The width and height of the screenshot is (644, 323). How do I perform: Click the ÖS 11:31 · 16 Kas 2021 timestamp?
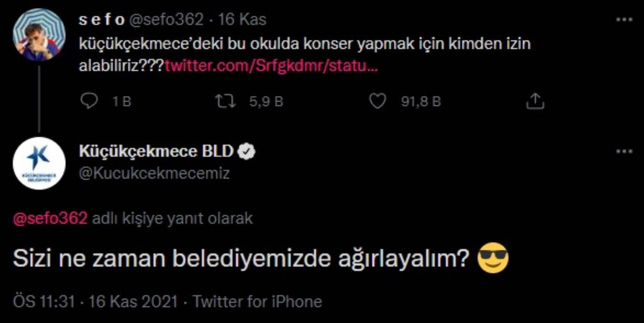click(95, 301)
